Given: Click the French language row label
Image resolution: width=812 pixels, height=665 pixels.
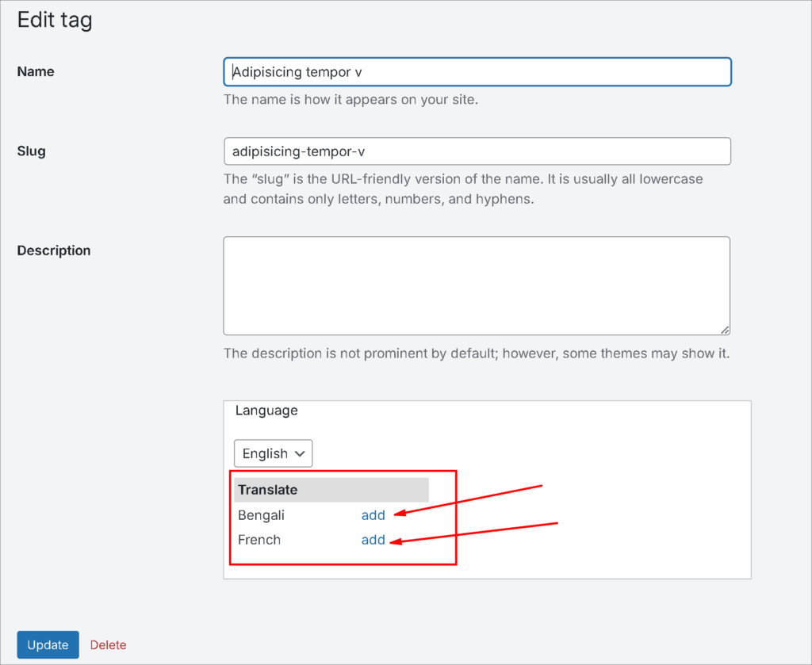Looking at the screenshot, I should click(259, 540).
